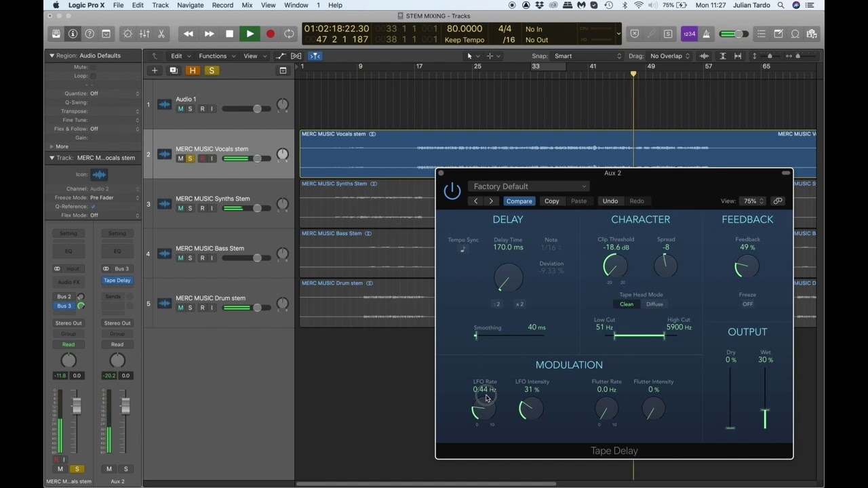
Task: Solo the MERC MUSIC Synths Stem track
Action: pos(190,208)
